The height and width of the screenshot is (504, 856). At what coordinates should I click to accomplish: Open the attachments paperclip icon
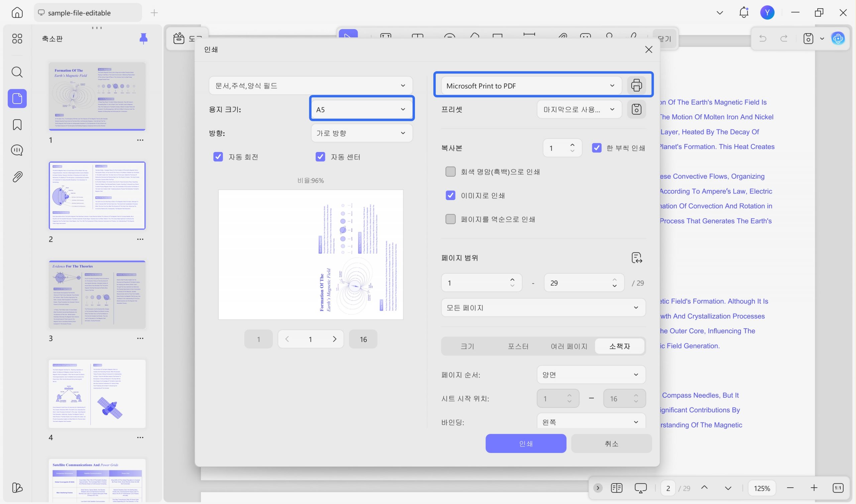click(17, 177)
